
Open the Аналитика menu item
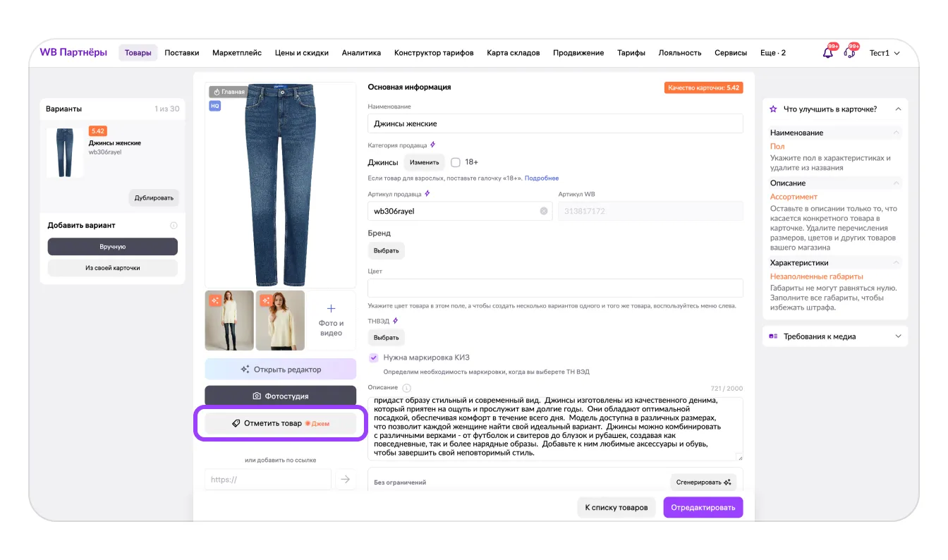[361, 53]
